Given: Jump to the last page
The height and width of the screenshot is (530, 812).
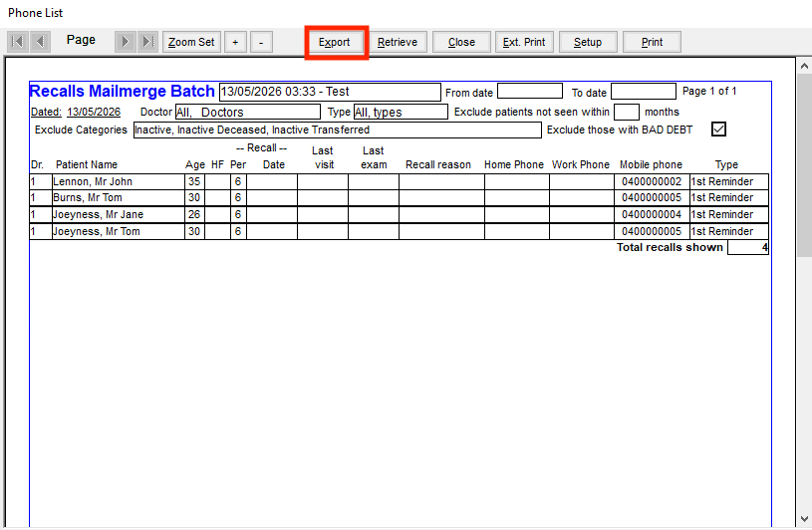Looking at the screenshot, I should point(147,42).
